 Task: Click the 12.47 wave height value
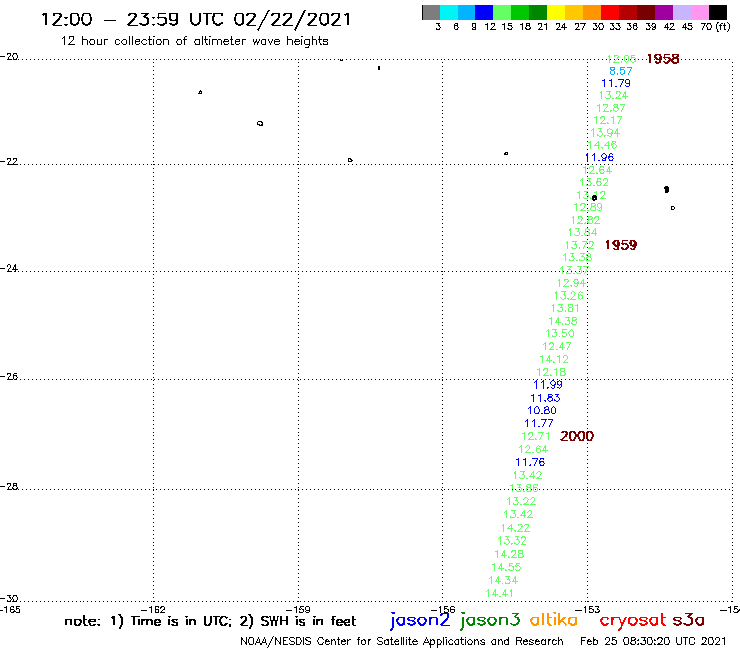(x=557, y=346)
